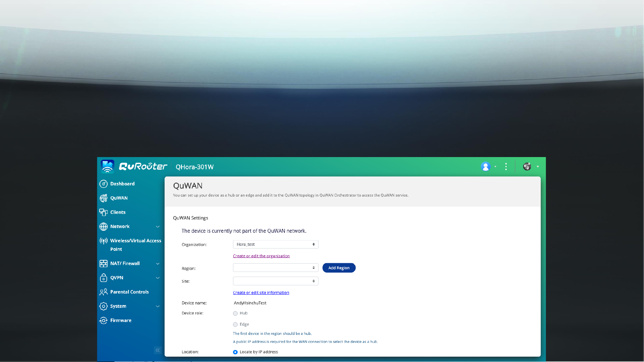Expand the dropdown arrow beside user avatar
This screenshot has height=362, width=644.
click(495, 167)
